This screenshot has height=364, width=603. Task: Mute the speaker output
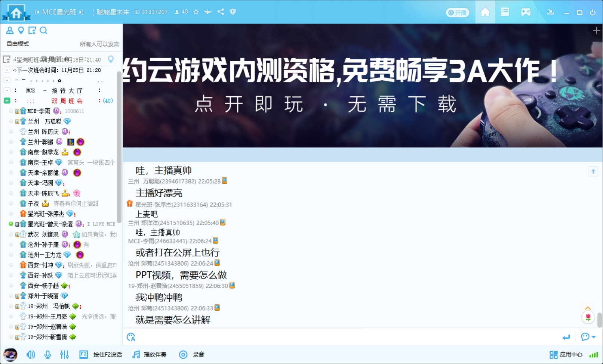coord(31,355)
